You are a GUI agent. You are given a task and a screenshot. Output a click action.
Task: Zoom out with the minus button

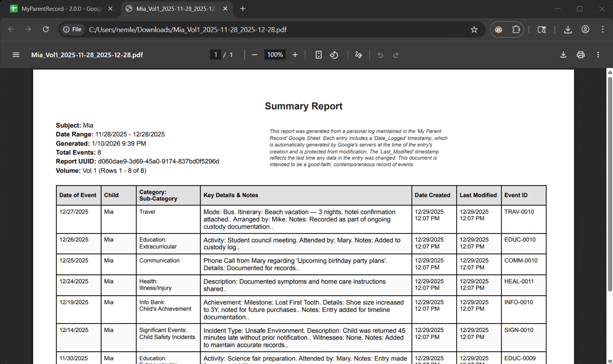255,55
